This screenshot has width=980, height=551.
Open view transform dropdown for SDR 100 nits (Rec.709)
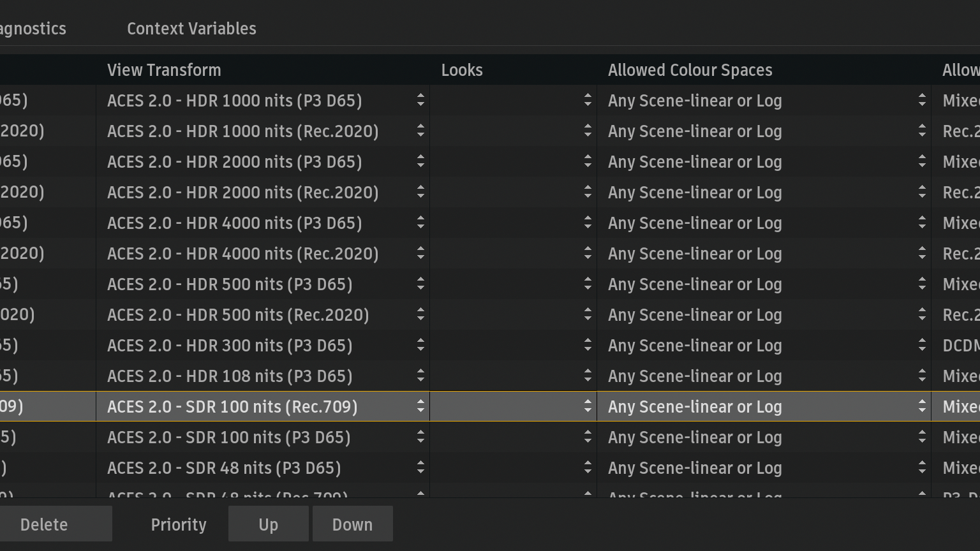(263, 407)
